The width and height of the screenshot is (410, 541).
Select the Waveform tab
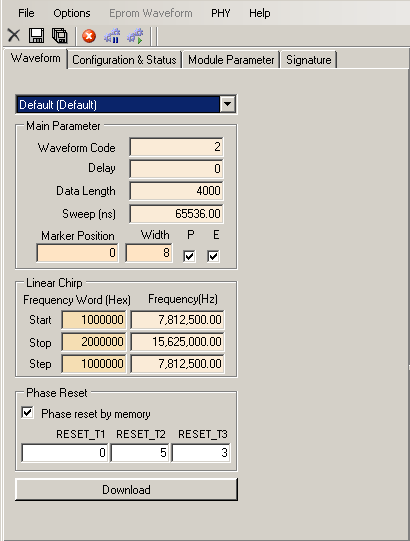click(x=36, y=58)
